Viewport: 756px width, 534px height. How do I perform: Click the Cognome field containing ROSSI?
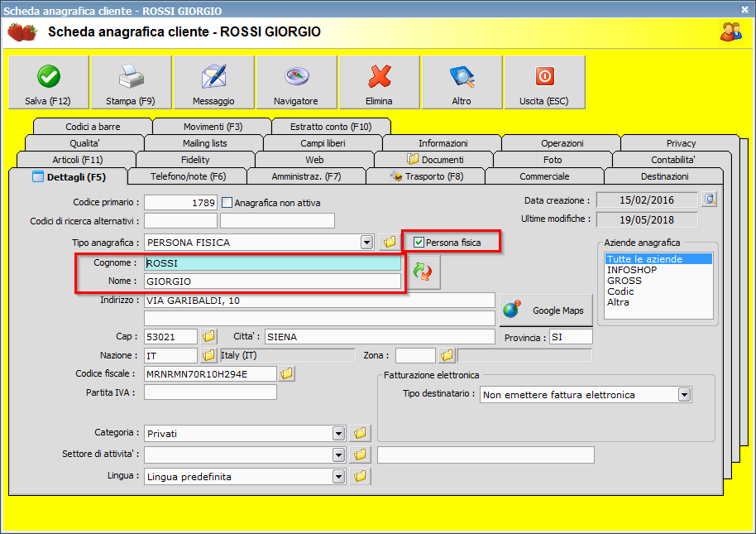click(272, 263)
